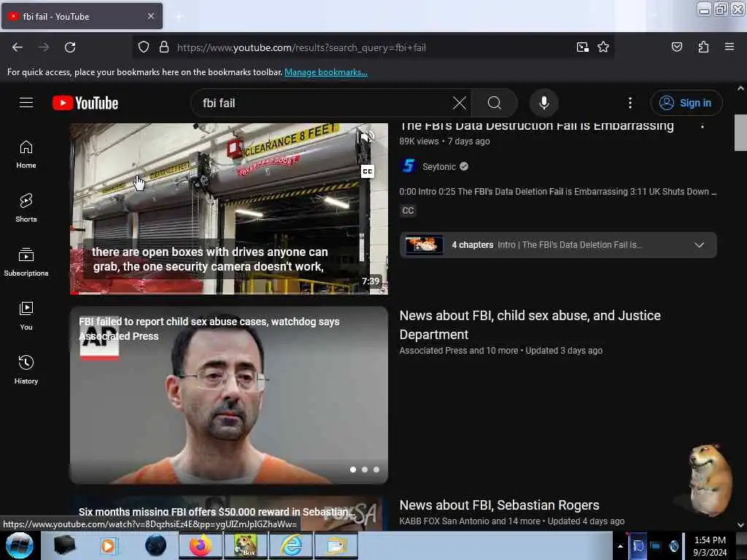Open the taskbar clock showing 1:54 PM

[x=710, y=546]
